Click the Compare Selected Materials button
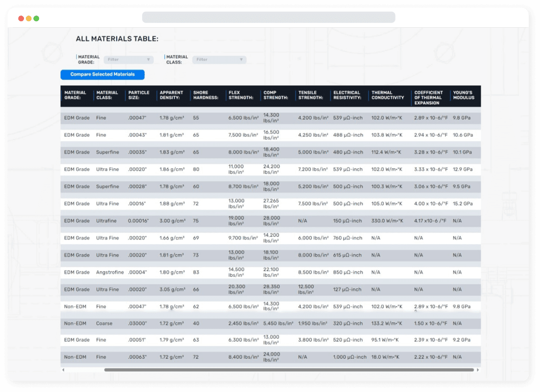Viewport: 540px width, 392px height. [x=103, y=74]
